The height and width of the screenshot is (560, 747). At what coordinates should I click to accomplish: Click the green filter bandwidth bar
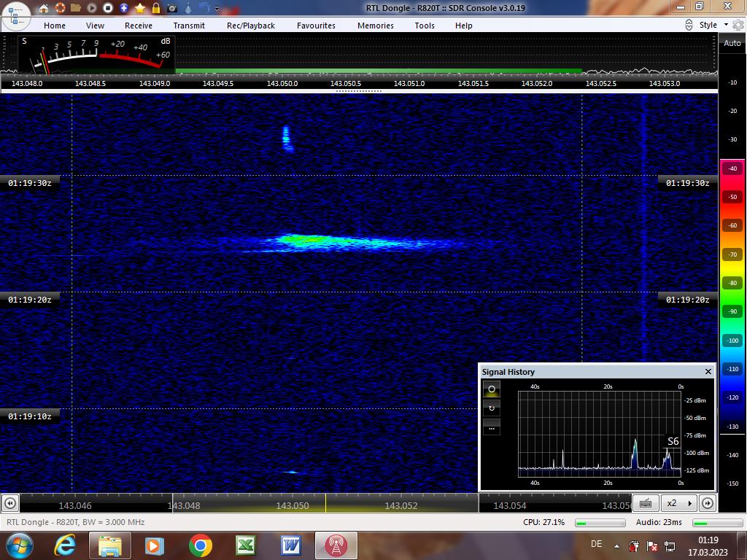pyautogui.click(x=379, y=71)
